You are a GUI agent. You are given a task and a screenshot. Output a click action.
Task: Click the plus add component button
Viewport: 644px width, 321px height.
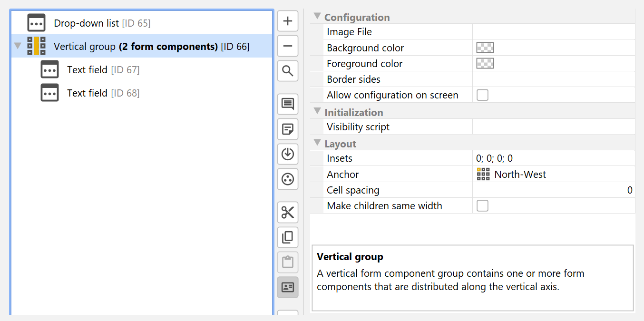click(288, 21)
